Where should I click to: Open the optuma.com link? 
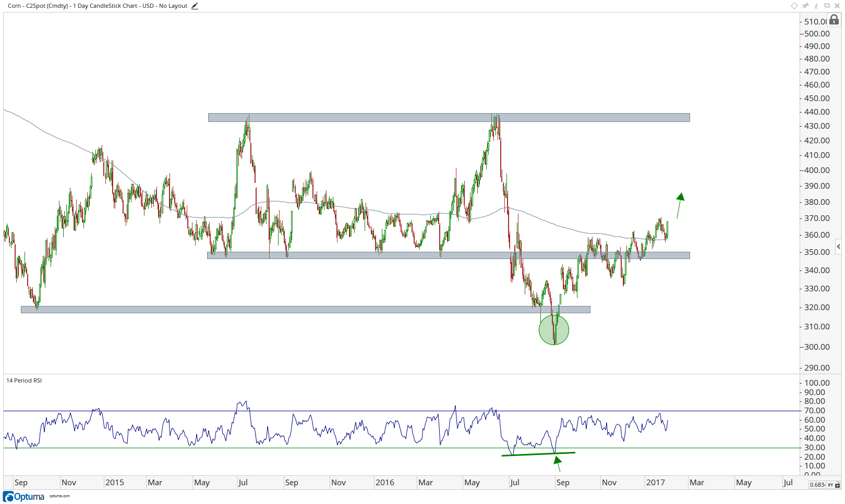pos(59,496)
